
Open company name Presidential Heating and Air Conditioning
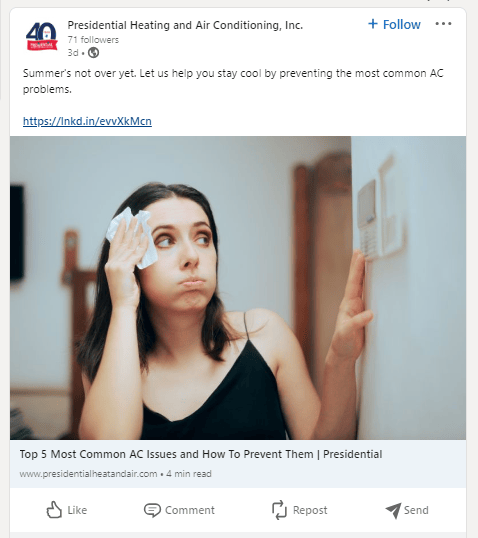coord(185,25)
